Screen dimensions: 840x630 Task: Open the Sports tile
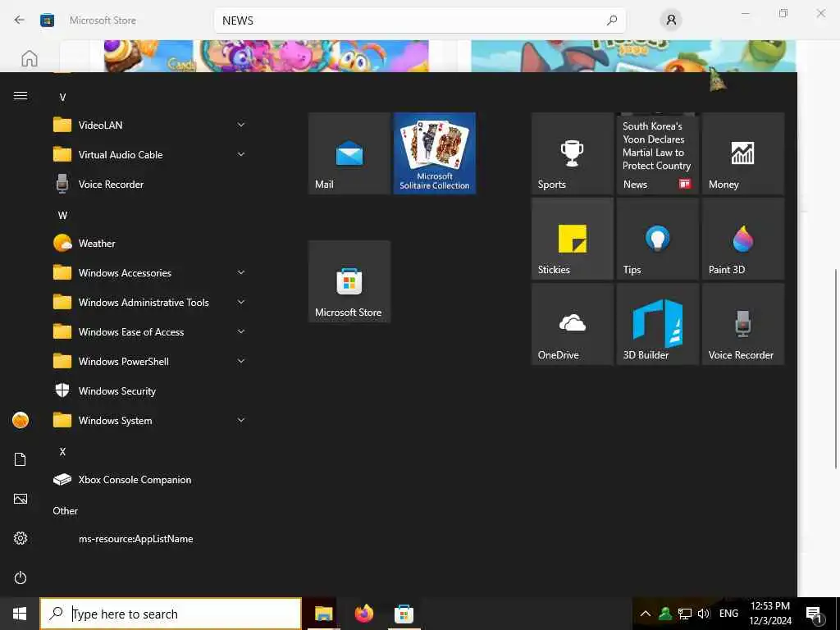[572, 153]
